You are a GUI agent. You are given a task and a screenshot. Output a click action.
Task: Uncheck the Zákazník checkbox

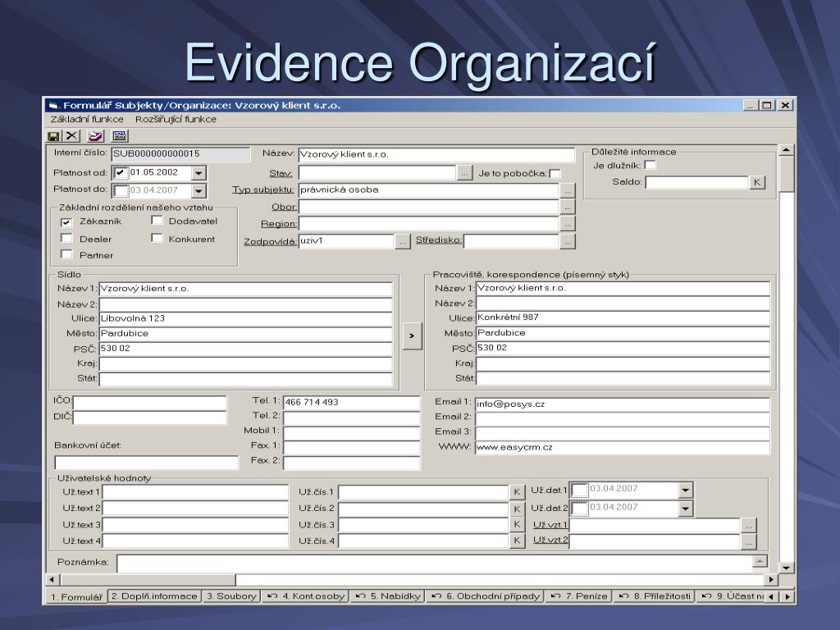point(66,221)
